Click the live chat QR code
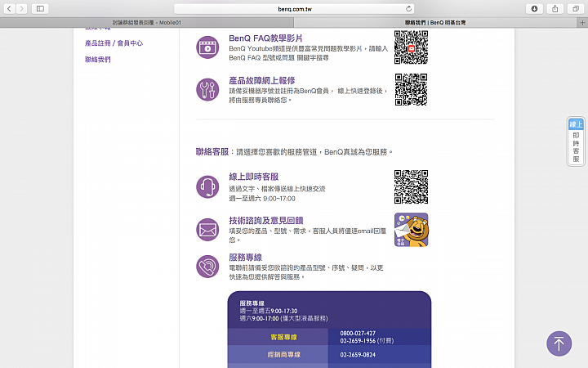 tap(411, 186)
